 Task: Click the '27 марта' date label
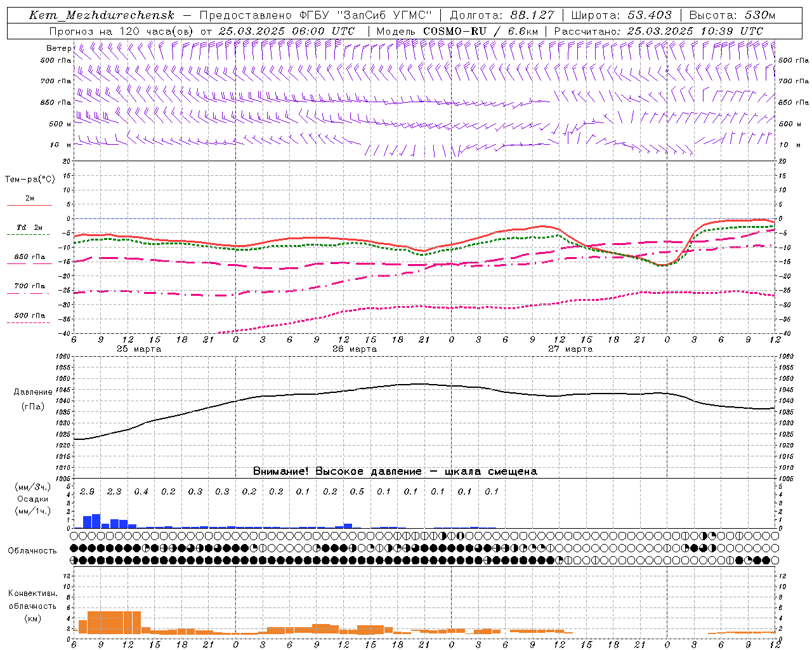pyautogui.click(x=570, y=348)
